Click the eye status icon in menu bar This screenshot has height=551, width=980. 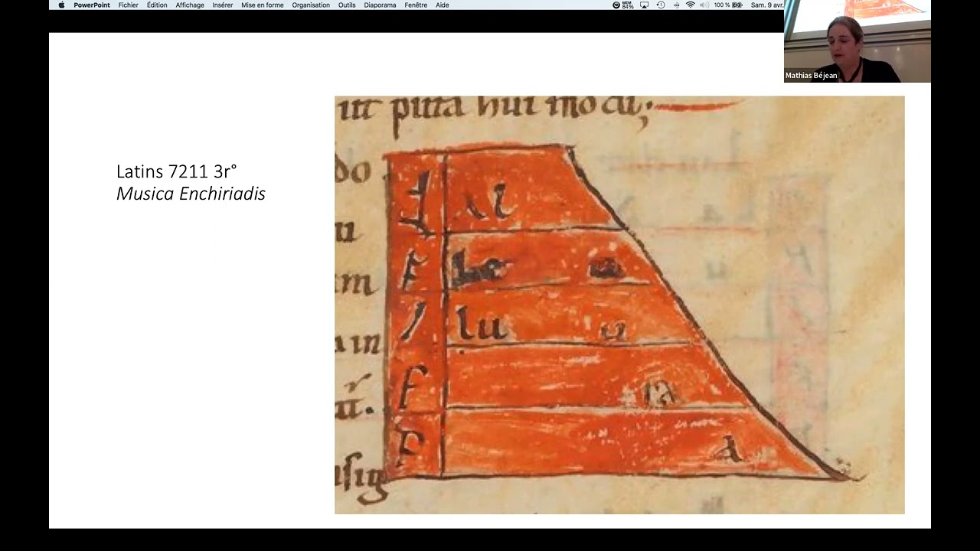pos(616,5)
